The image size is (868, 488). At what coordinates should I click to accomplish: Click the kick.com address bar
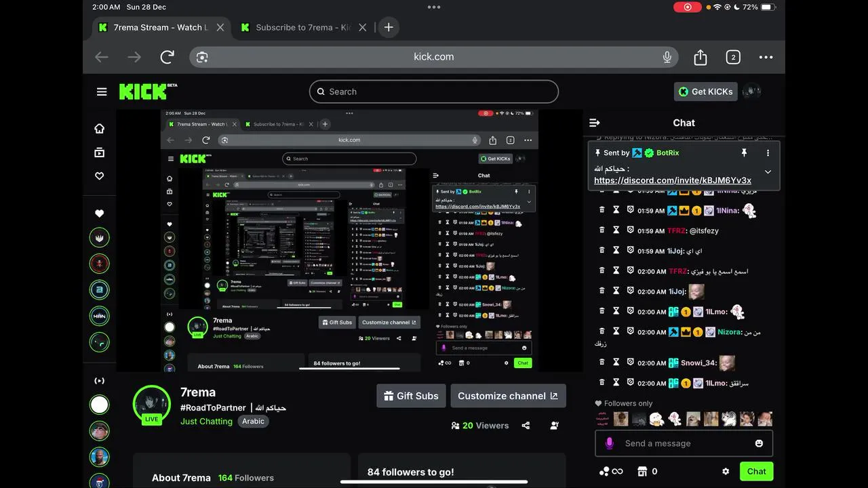(434, 57)
